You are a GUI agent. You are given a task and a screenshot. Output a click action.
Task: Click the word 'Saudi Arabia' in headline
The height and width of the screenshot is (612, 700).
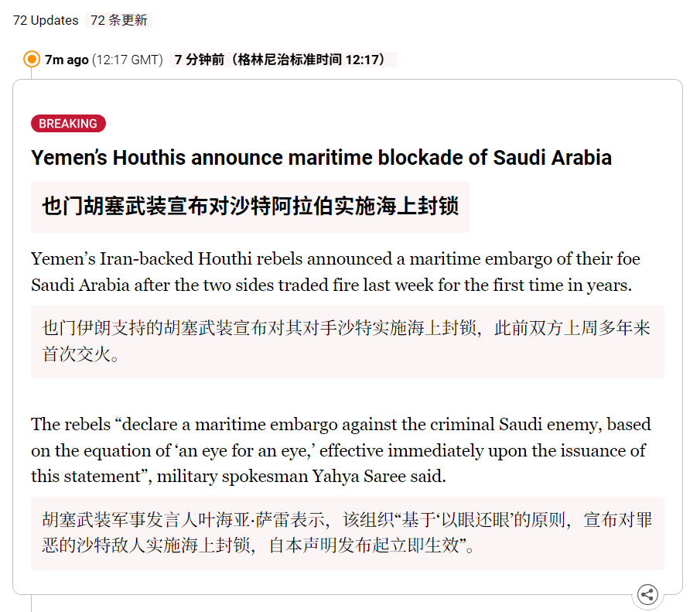click(552, 158)
